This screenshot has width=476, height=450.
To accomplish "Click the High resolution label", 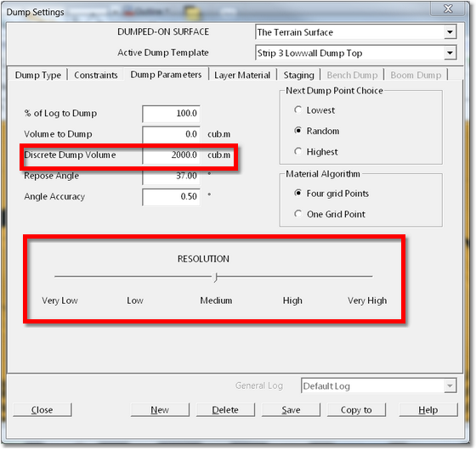I will tap(292, 301).
